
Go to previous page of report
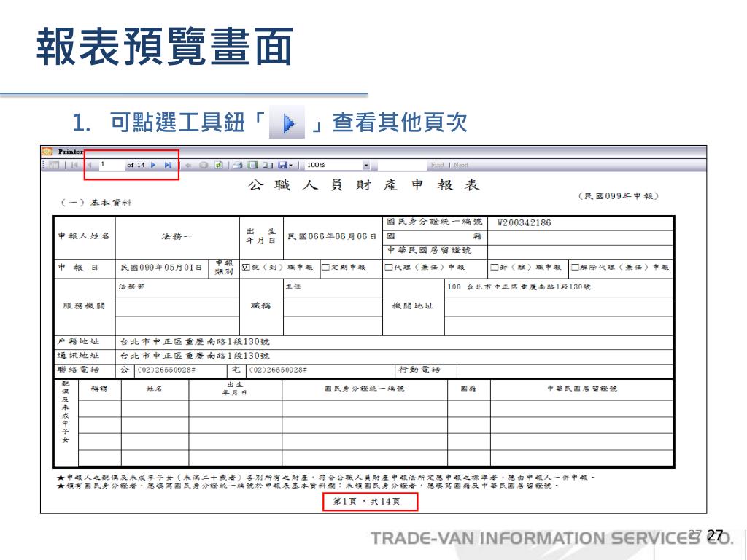click(89, 165)
